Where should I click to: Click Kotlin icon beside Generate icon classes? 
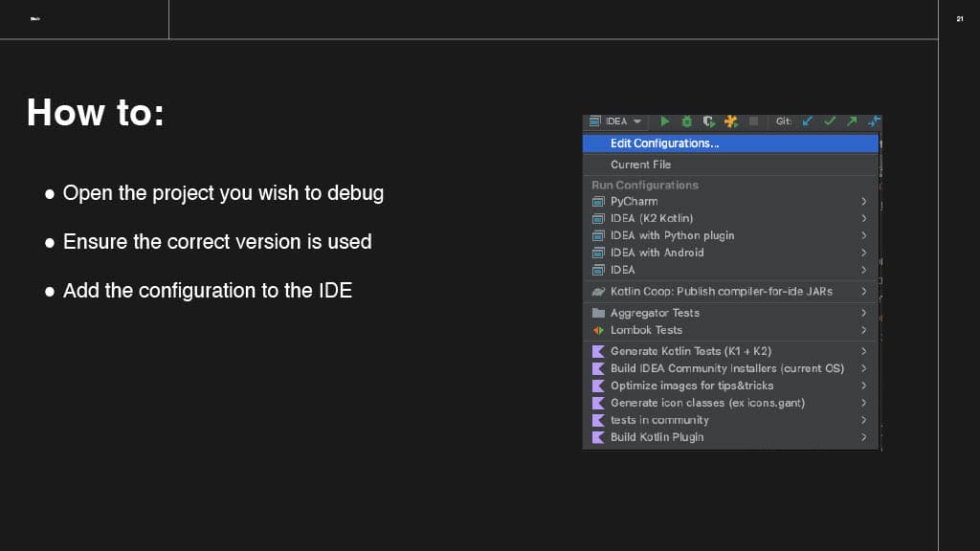[x=598, y=403]
